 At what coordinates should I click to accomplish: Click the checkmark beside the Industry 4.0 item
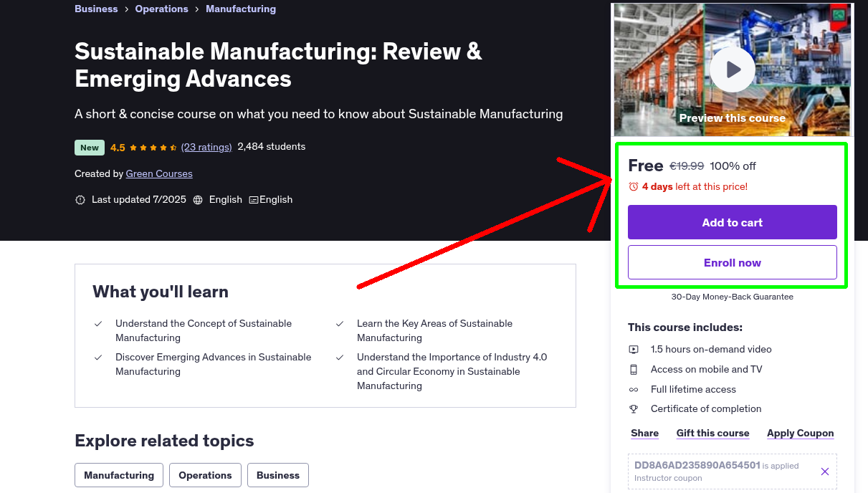tap(340, 358)
